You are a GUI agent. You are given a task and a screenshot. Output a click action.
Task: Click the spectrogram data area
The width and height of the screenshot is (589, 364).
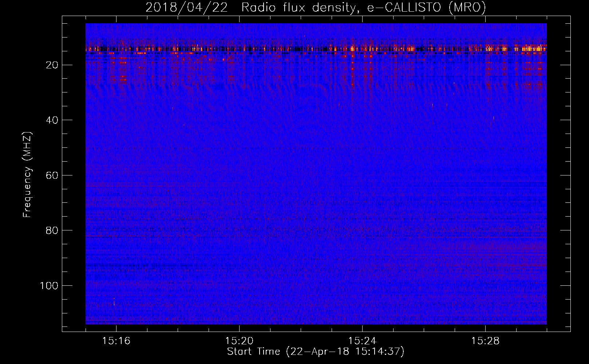tap(316, 174)
